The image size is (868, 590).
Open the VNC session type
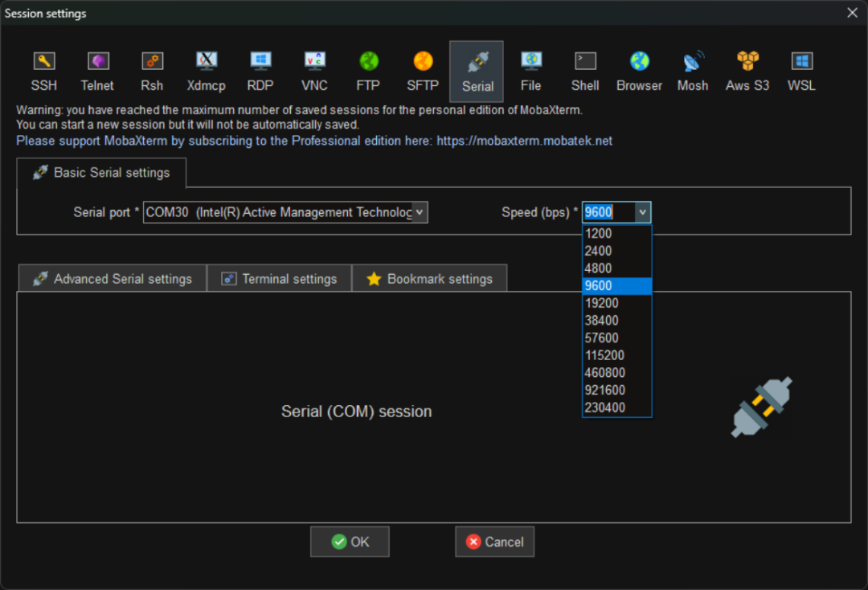pos(314,71)
